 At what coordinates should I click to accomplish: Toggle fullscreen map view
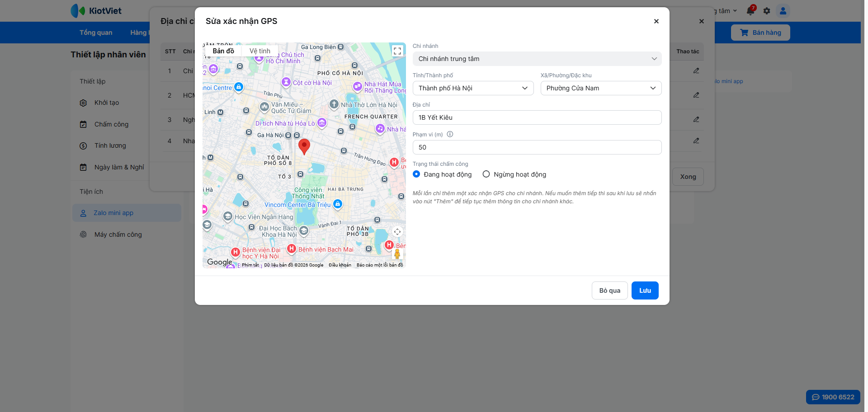397,51
